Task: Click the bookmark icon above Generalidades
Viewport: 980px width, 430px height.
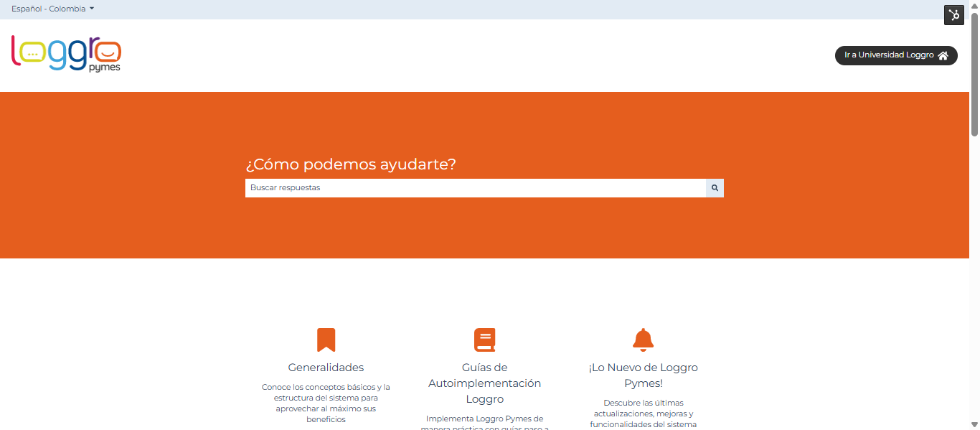Action: click(326, 340)
